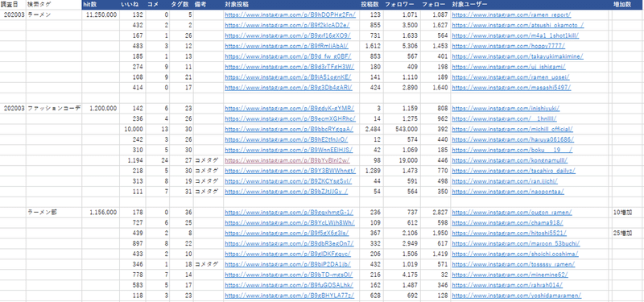Screen dimensions: 644x302
Task: Select the follow count 2,827 cell
Action: tap(436, 213)
